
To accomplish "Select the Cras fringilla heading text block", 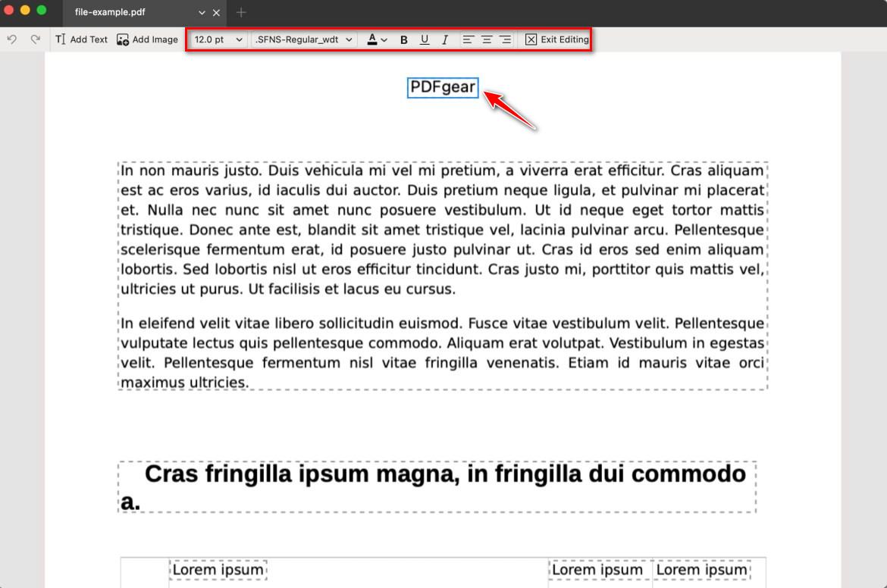I will pyautogui.click(x=437, y=486).
